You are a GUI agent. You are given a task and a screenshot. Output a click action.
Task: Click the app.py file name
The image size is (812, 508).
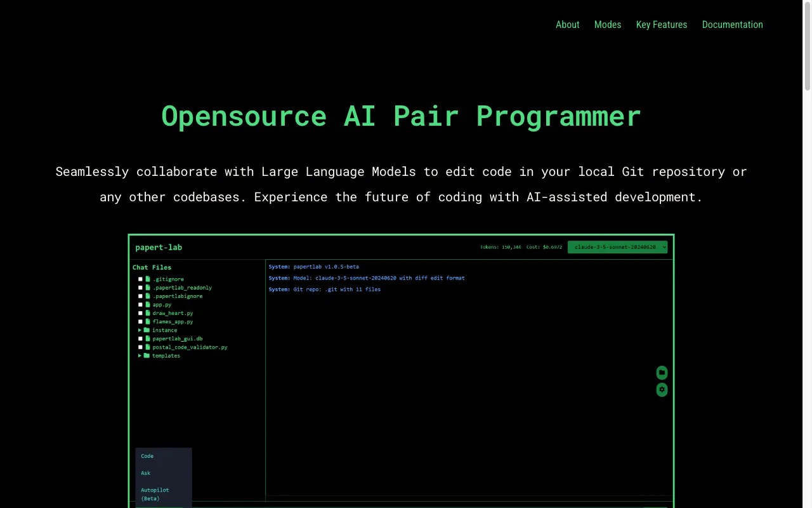click(x=162, y=305)
